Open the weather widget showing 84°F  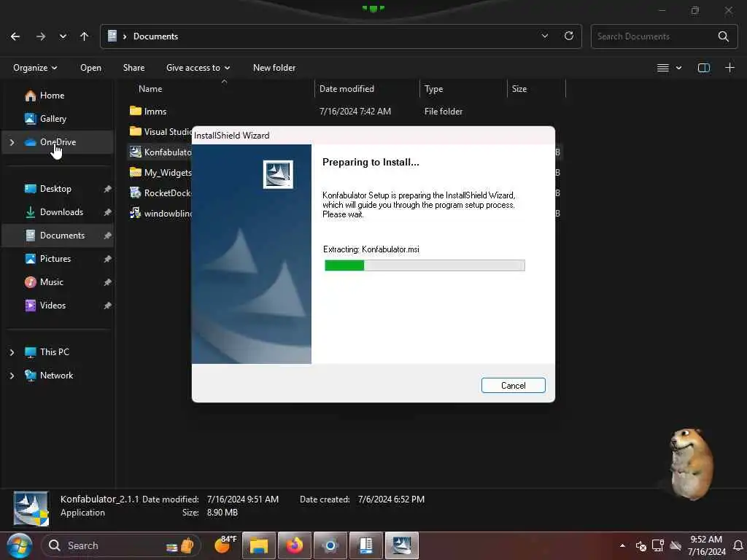(x=225, y=545)
